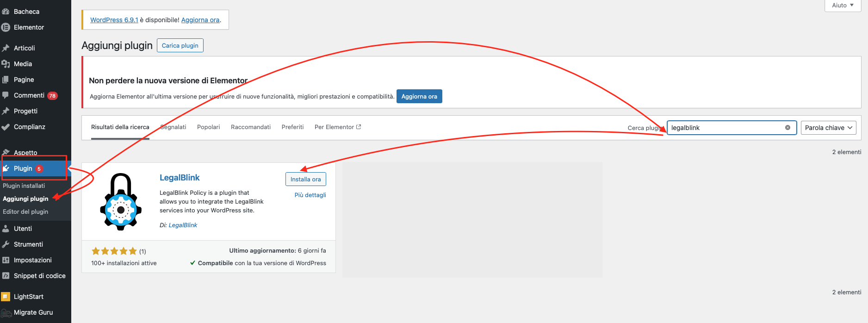Open Bacheca dashboard icon in sidebar
Image resolution: width=868 pixels, height=323 pixels.
coord(6,12)
